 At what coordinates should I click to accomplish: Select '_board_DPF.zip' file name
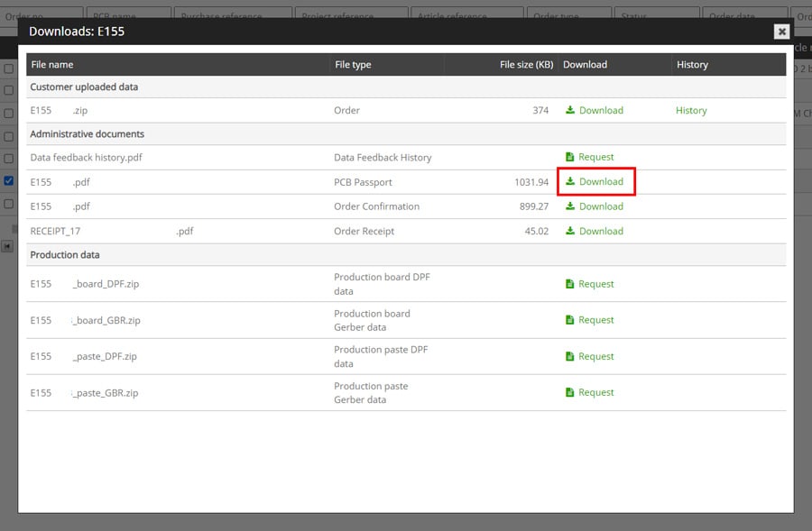(x=106, y=284)
